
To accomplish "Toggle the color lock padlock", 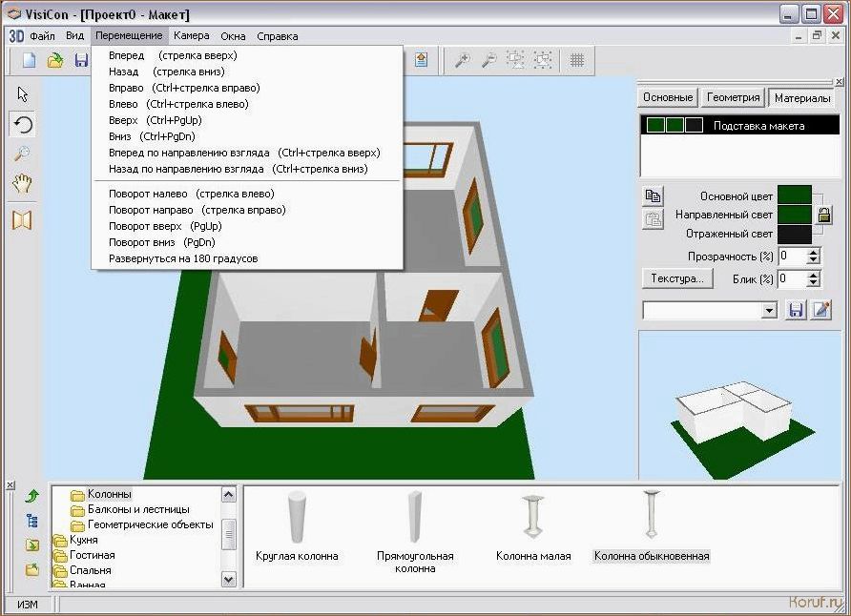I will [823, 215].
